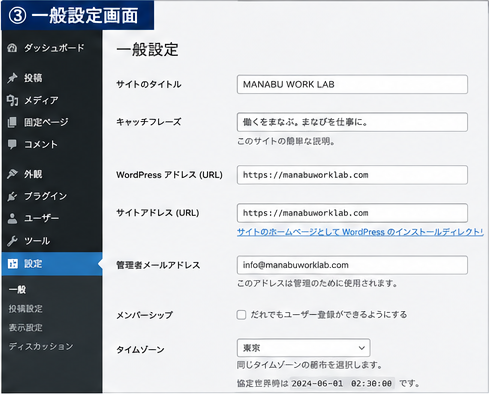
Task: Click the 管理者メールアドレス email field
Action: tap(352, 265)
